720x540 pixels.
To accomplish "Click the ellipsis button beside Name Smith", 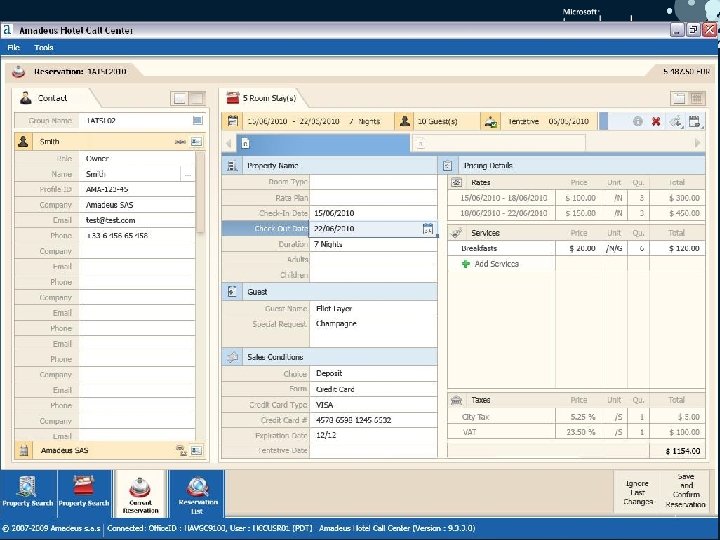I will 188,174.
